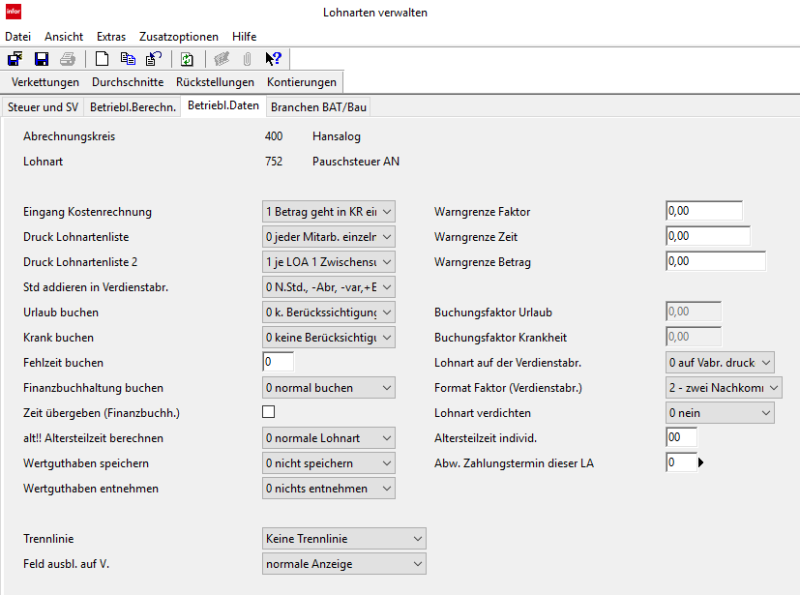Select the Betriebl.Daten tab
This screenshot has width=800, height=595.
[223, 106]
